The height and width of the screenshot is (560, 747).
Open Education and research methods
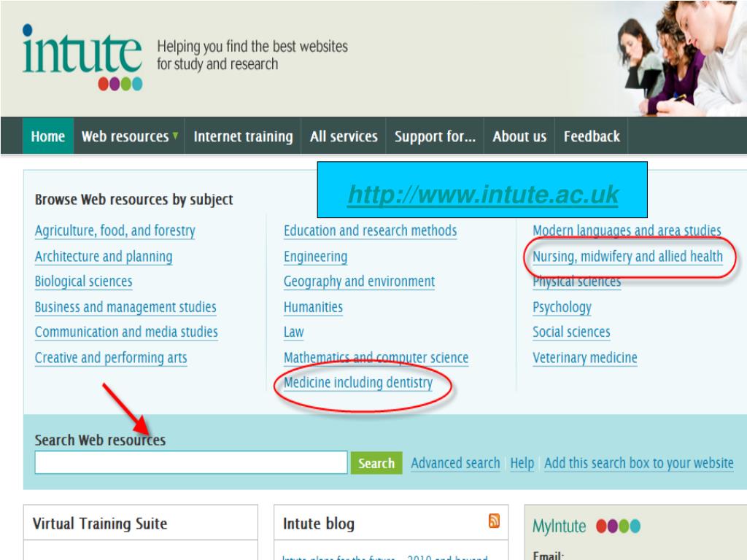(x=370, y=231)
